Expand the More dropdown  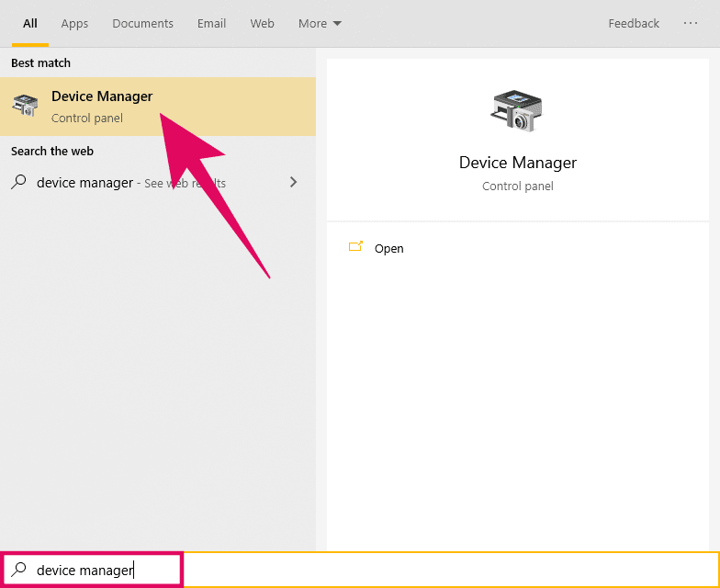(320, 24)
